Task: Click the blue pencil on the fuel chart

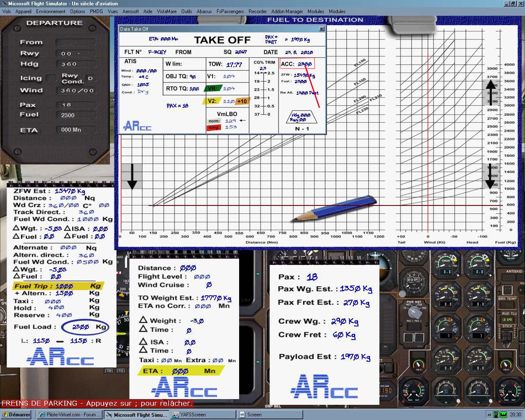Action: point(334,209)
